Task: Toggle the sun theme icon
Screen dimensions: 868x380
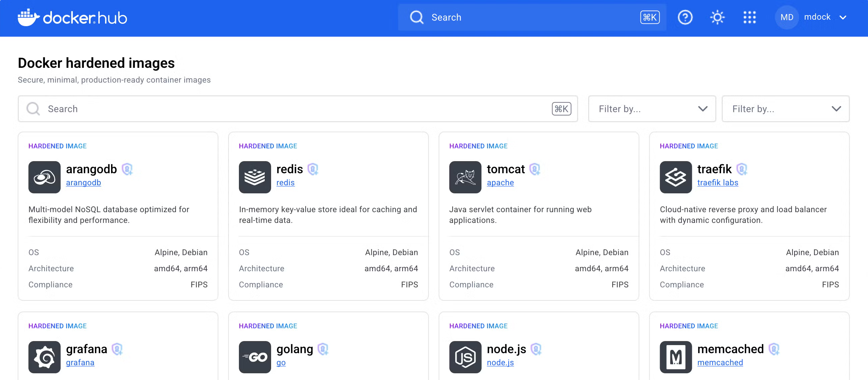Action: pyautogui.click(x=717, y=17)
